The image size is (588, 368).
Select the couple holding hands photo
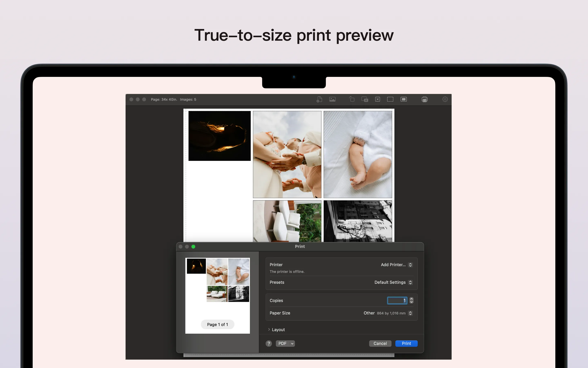click(x=287, y=155)
